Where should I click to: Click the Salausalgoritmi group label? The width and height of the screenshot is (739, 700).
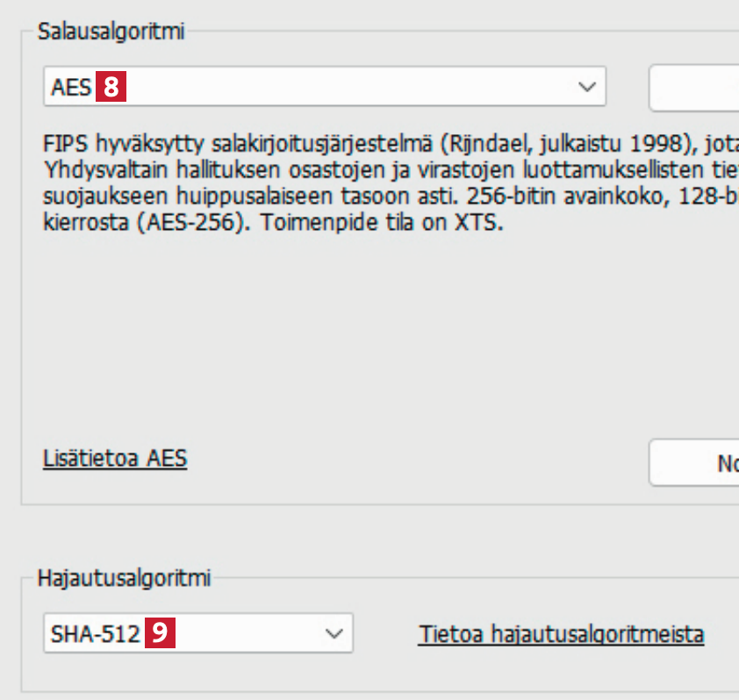pos(111,32)
